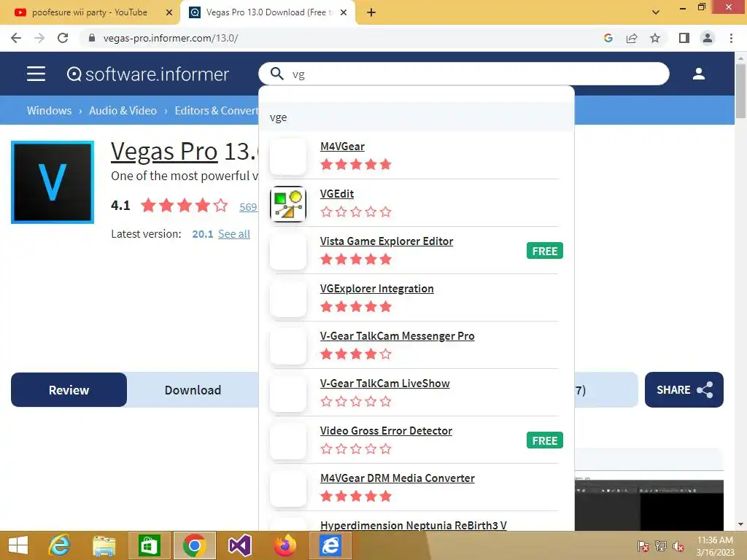Click FREE badge on Vista Game Explorer Editor
This screenshot has width=747, height=560.
pyautogui.click(x=544, y=251)
